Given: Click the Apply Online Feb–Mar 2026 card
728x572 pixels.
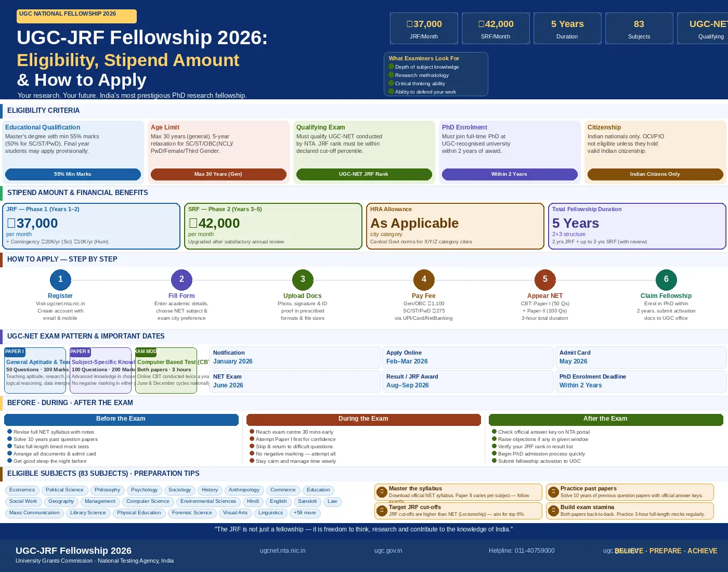Looking at the screenshot, I should pyautogui.click(x=468, y=357).
